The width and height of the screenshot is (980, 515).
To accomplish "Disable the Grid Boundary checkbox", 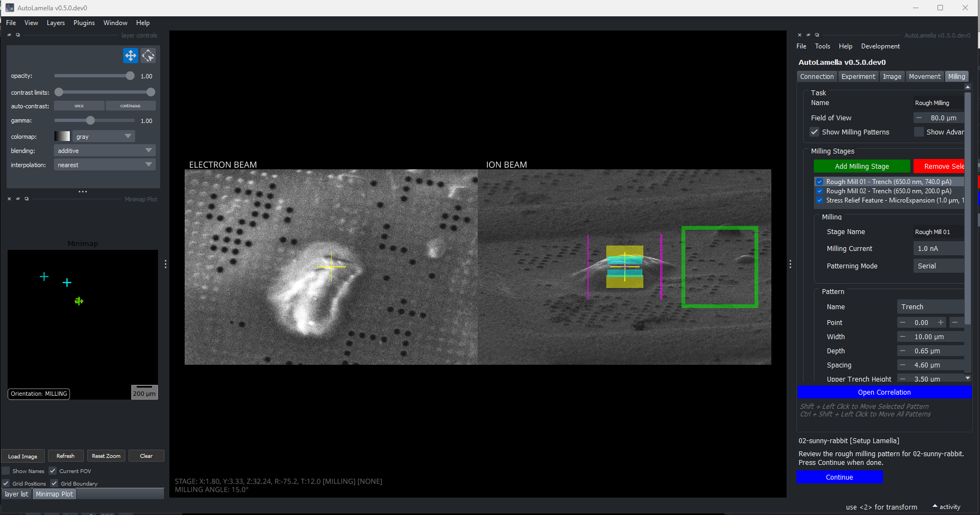I will (54, 483).
